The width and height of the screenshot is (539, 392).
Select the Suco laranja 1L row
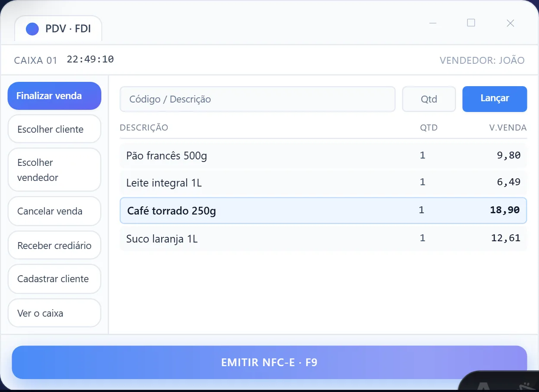[x=323, y=239]
